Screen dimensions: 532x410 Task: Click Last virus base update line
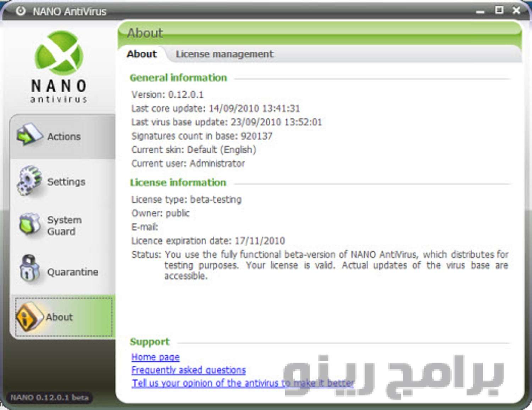point(227,122)
